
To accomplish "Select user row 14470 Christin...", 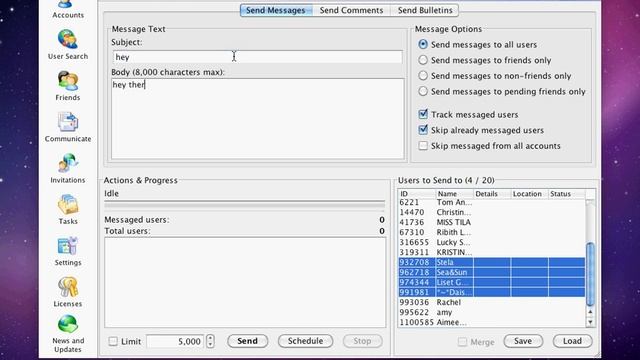I will tap(491, 212).
